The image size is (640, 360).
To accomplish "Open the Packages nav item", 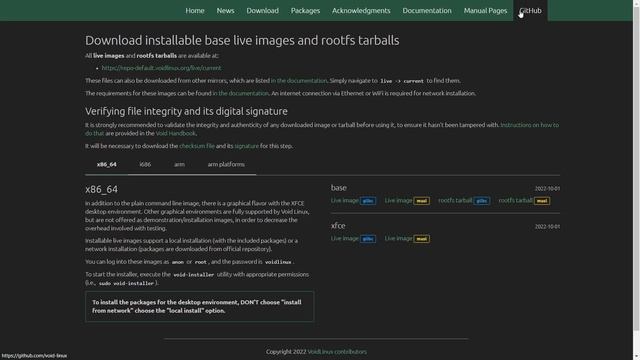I will pyautogui.click(x=305, y=11).
